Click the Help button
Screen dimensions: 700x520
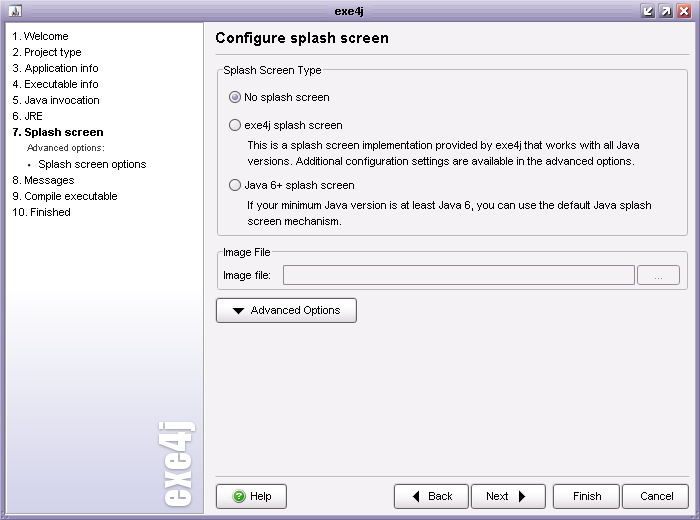[x=251, y=496]
